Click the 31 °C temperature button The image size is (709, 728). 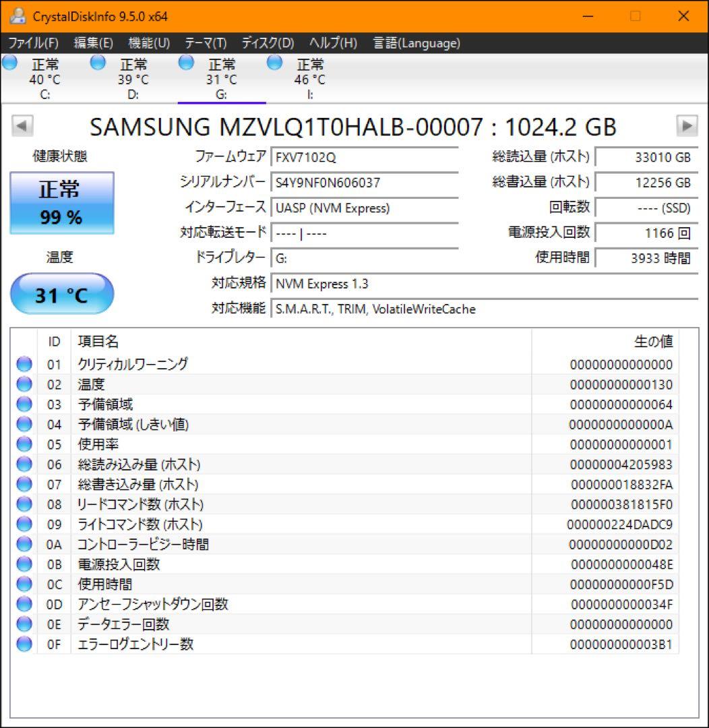click(x=62, y=293)
